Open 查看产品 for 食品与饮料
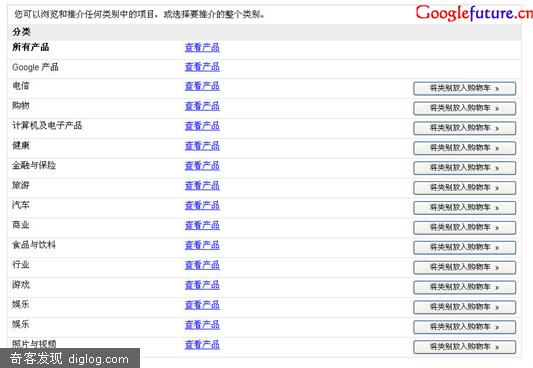The height and width of the screenshot is (368, 533). (x=202, y=245)
